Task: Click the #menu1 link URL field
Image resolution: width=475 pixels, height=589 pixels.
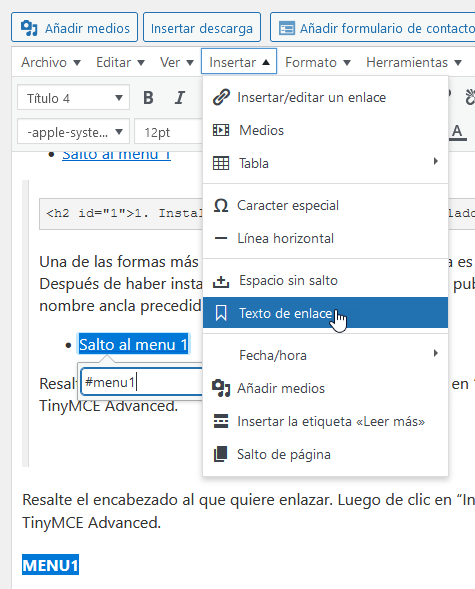Action: pos(142,382)
